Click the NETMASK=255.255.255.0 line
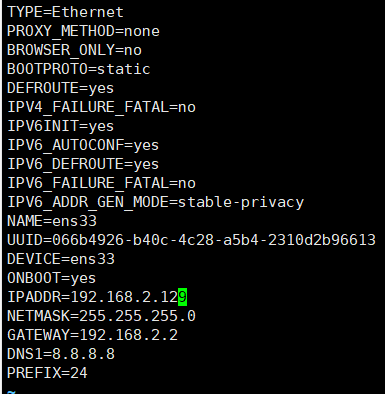This screenshot has height=394, width=385. 101,316
